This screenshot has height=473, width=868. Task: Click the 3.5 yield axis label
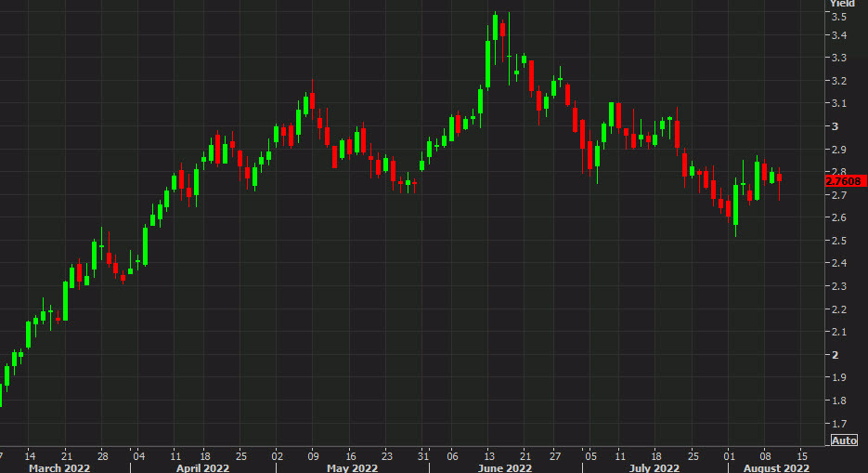click(839, 17)
